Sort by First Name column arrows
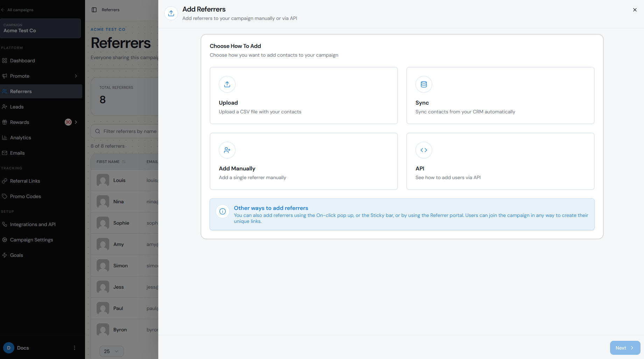This screenshot has height=359, width=644. click(x=124, y=162)
